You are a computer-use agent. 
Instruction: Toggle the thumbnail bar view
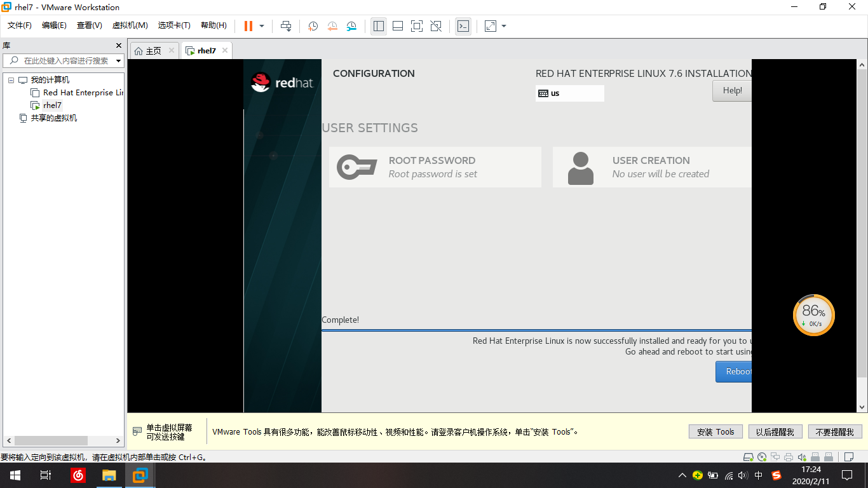coord(398,26)
